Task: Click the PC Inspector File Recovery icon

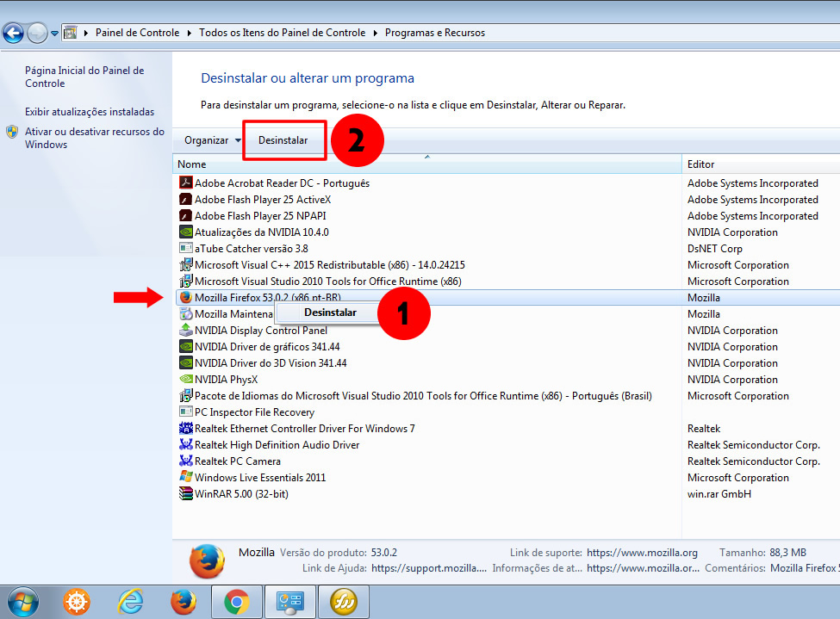Action: pyautogui.click(x=185, y=412)
